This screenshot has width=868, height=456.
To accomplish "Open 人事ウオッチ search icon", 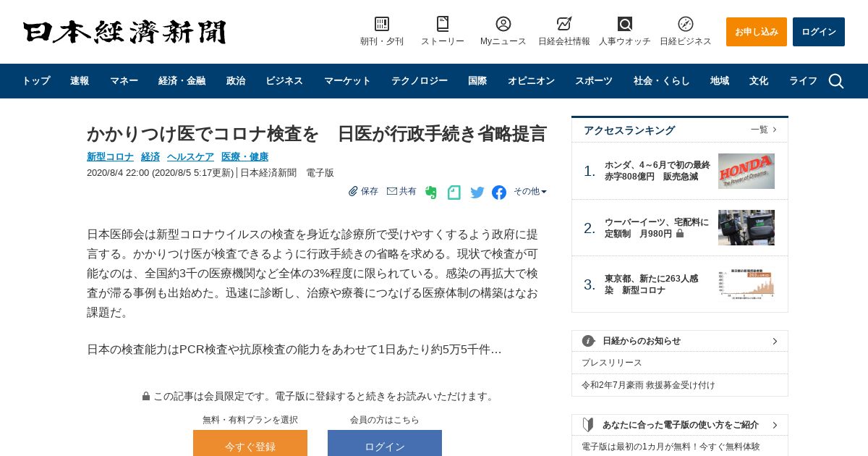I will [x=625, y=24].
